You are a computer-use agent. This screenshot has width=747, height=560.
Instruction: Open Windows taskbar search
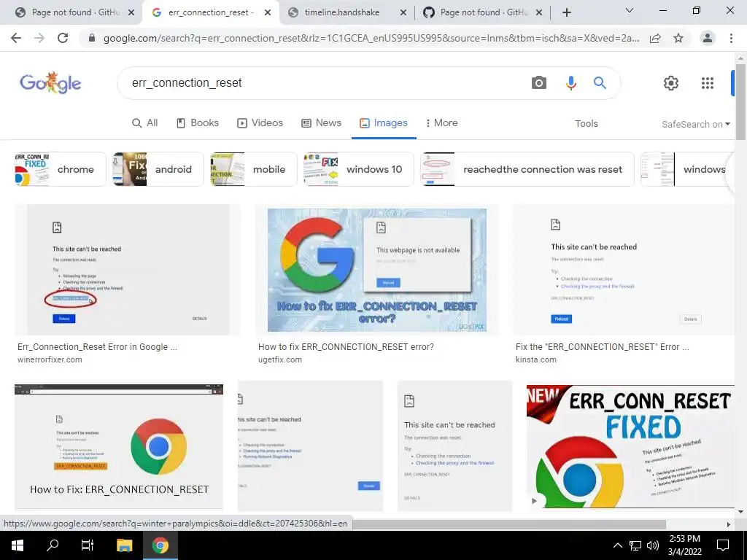click(53, 545)
